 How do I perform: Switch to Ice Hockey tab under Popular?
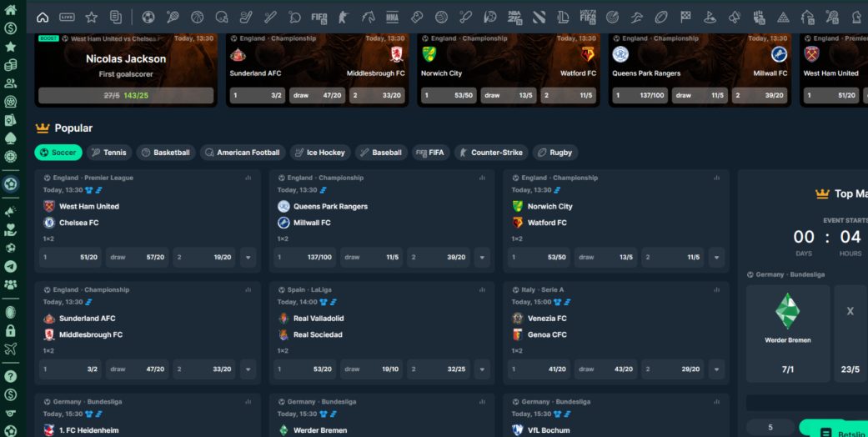[320, 153]
